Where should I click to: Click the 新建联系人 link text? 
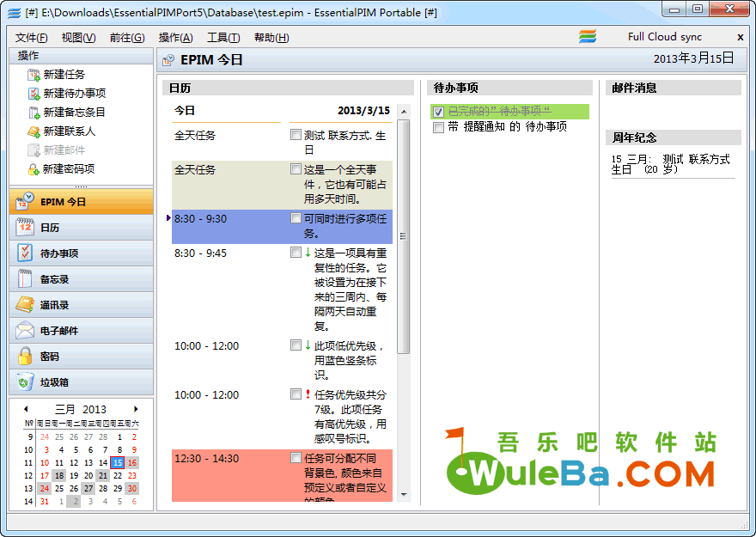coord(70,131)
